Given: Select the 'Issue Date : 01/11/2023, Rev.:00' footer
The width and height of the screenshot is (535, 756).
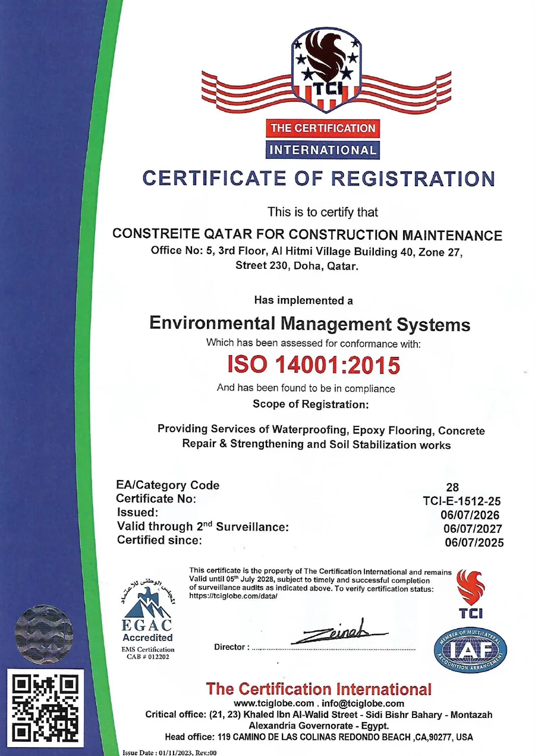Looking at the screenshot, I should coord(169,752).
